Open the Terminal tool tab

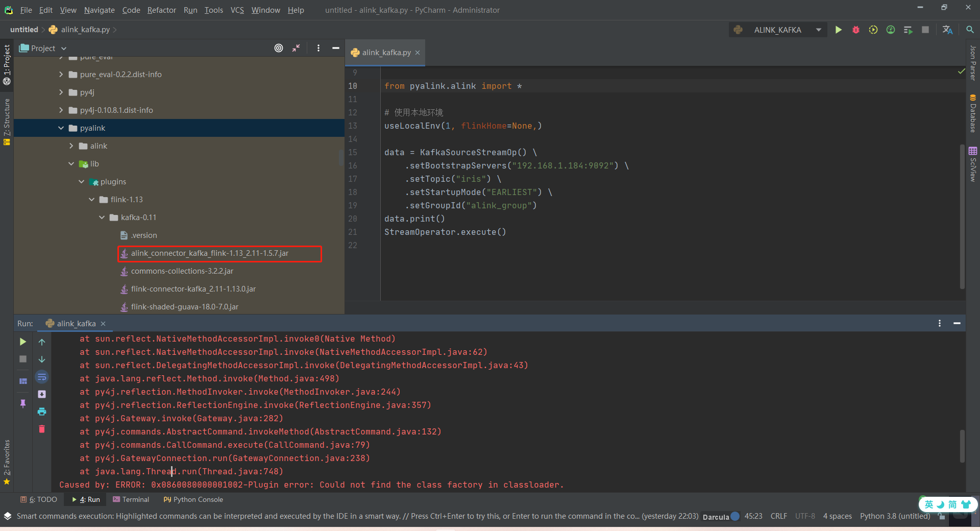point(131,499)
